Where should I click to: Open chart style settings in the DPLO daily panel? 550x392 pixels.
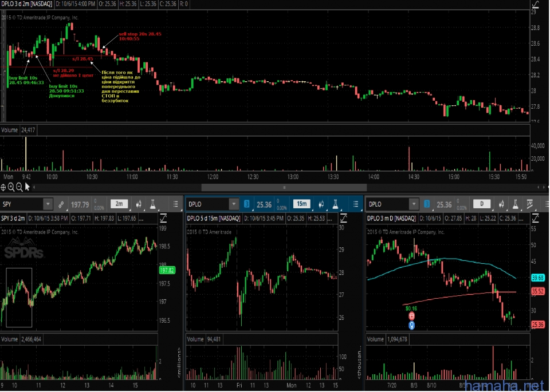[502, 204]
